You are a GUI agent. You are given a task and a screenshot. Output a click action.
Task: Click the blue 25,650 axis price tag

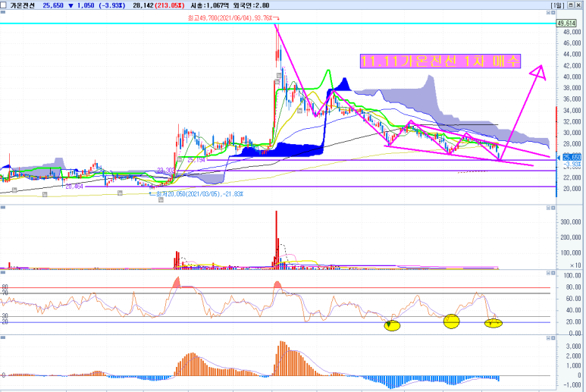572,157
